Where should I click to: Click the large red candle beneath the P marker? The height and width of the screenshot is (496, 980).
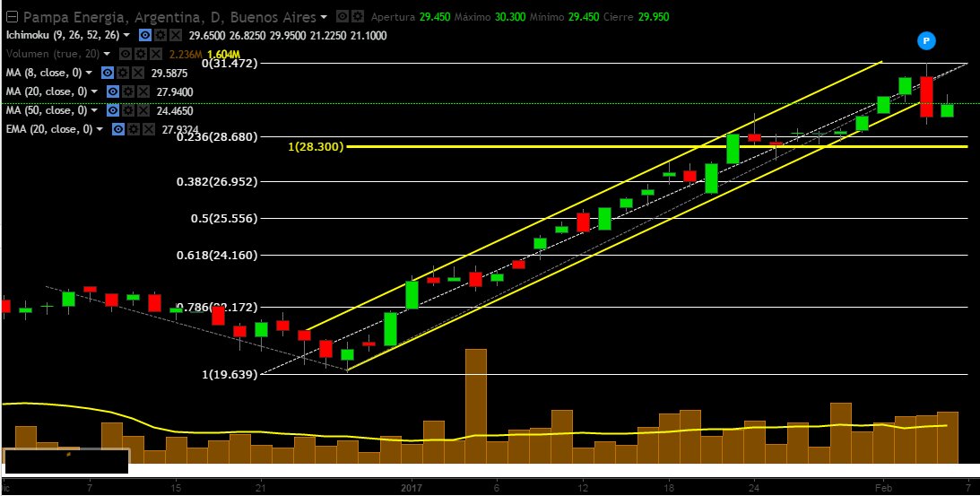click(926, 97)
